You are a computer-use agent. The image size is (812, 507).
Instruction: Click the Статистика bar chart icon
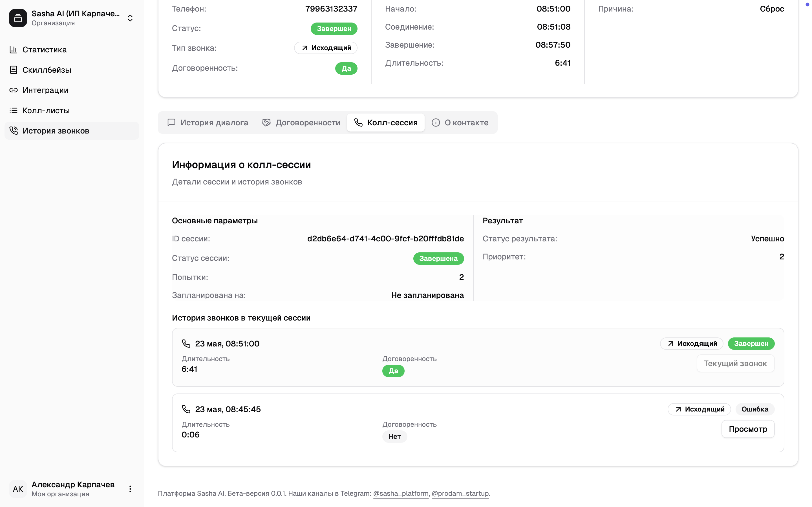(14, 50)
